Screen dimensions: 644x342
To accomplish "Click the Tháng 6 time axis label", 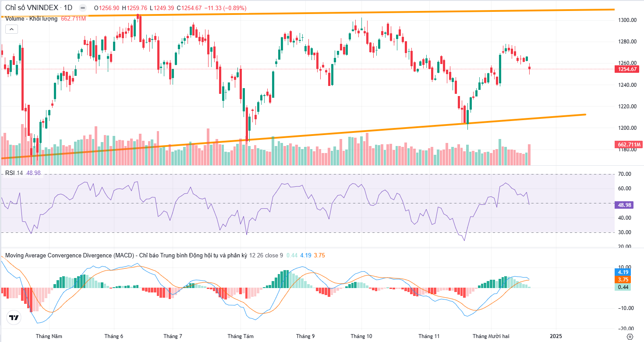I will pos(114,336).
